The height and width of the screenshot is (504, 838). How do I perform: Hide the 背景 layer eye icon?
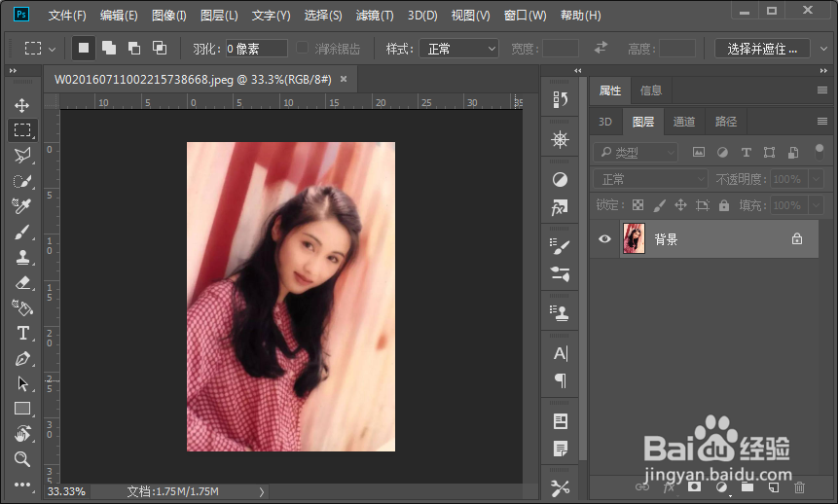pyautogui.click(x=604, y=239)
